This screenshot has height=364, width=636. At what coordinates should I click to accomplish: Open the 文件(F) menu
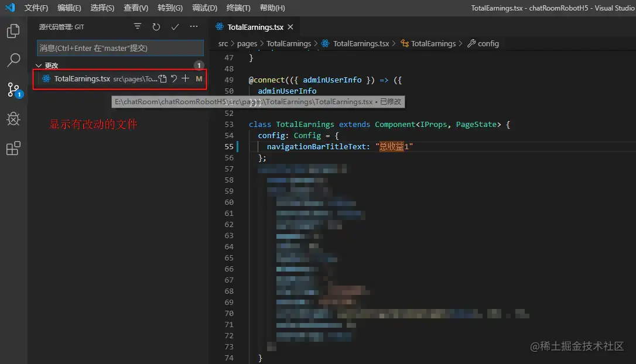[x=36, y=8]
